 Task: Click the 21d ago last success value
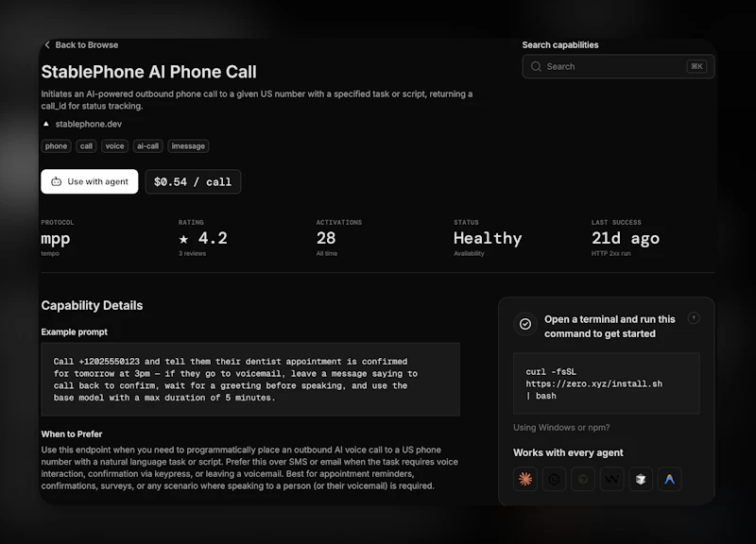pos(626,239)
